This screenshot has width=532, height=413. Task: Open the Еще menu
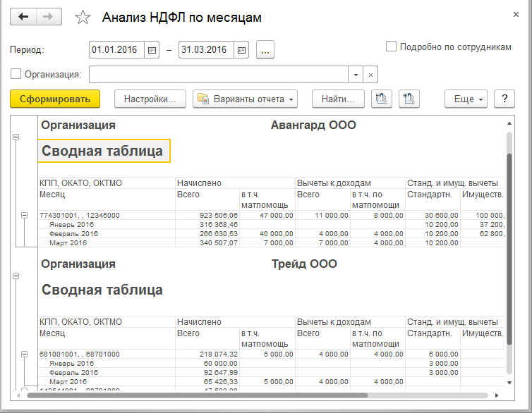[x=466, y=99]
